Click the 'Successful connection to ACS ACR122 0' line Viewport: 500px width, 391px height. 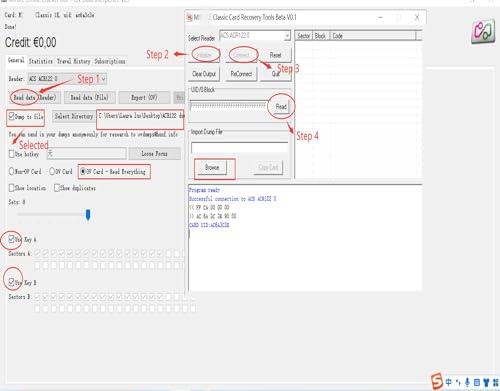pos(232,199)
